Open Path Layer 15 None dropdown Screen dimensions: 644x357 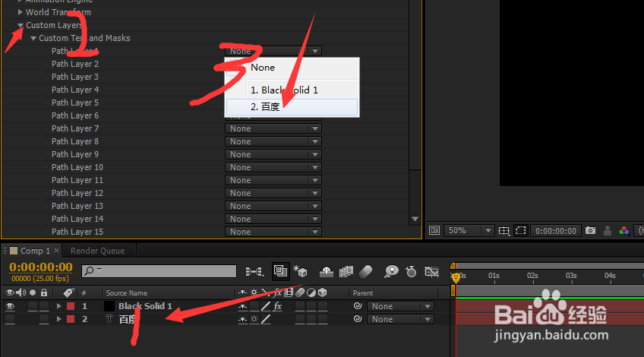coord(273,232)
